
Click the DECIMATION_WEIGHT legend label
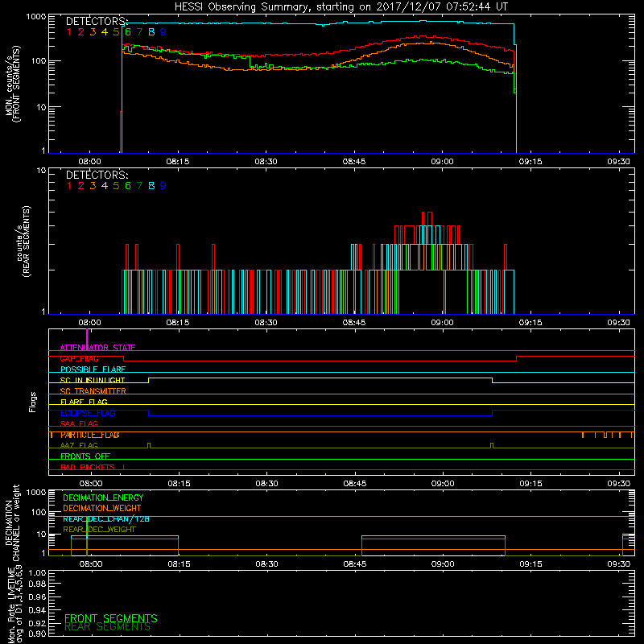point(102,508)
